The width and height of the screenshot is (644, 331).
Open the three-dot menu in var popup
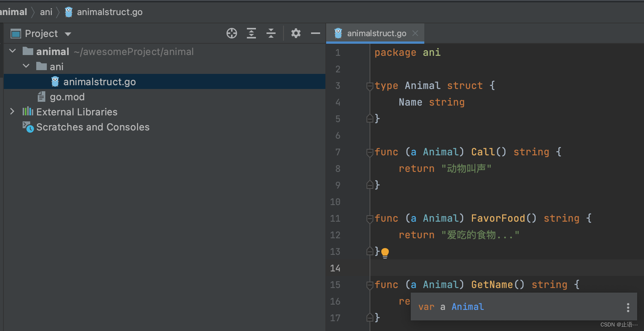click(628, 308)
